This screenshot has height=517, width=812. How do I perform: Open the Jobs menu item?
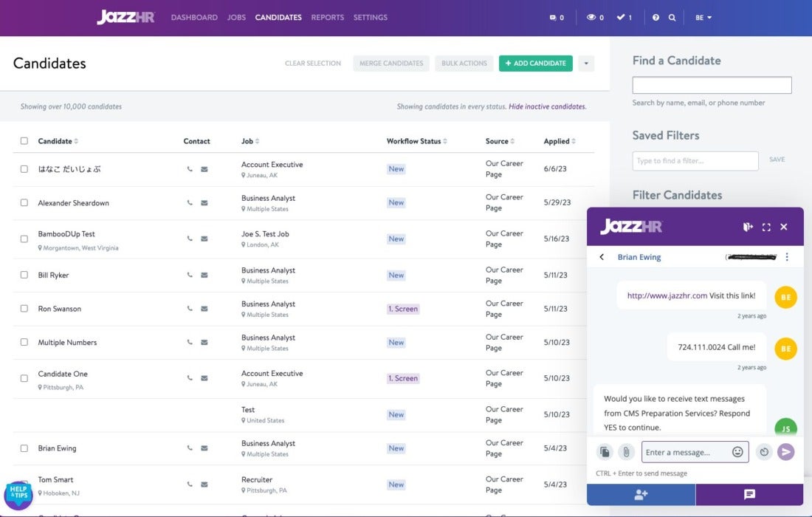click(236, 18)
